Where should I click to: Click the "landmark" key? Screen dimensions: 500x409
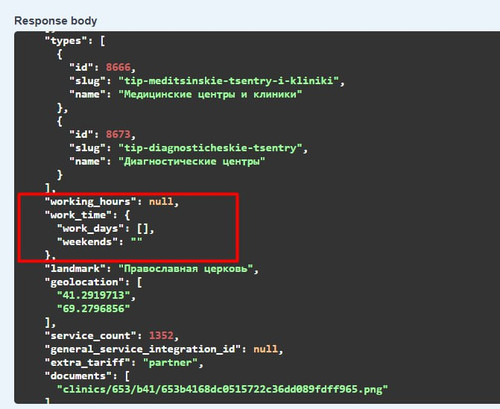75,269
